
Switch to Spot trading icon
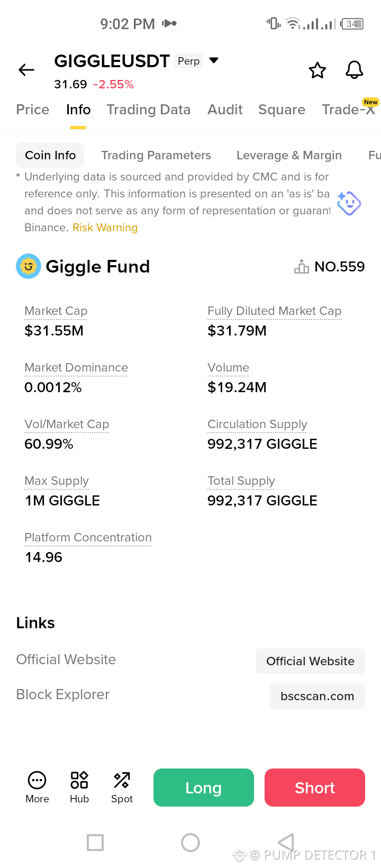point(122,780)
